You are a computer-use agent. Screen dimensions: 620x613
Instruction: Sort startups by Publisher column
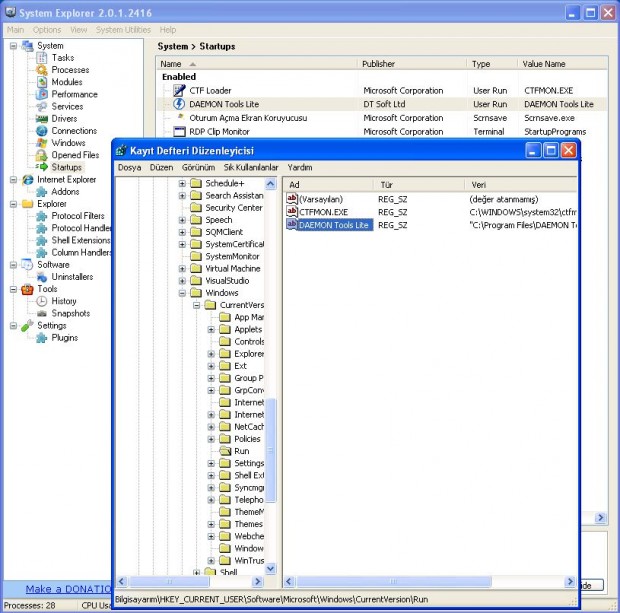point(412,64)
